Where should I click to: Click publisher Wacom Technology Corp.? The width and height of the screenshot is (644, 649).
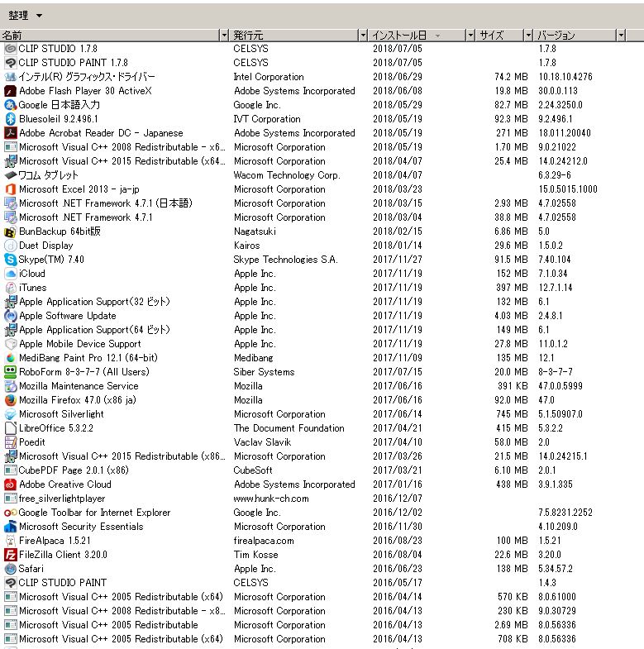pos(287,175)
